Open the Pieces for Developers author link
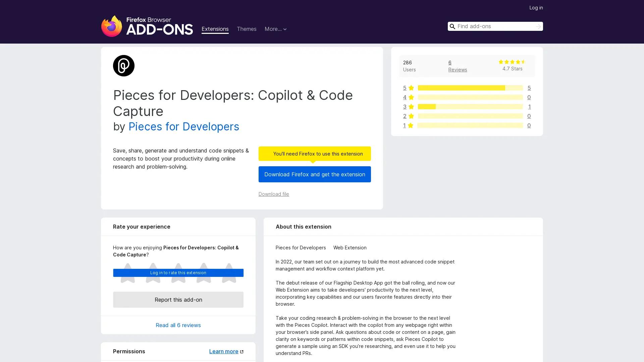 [184, 127]
